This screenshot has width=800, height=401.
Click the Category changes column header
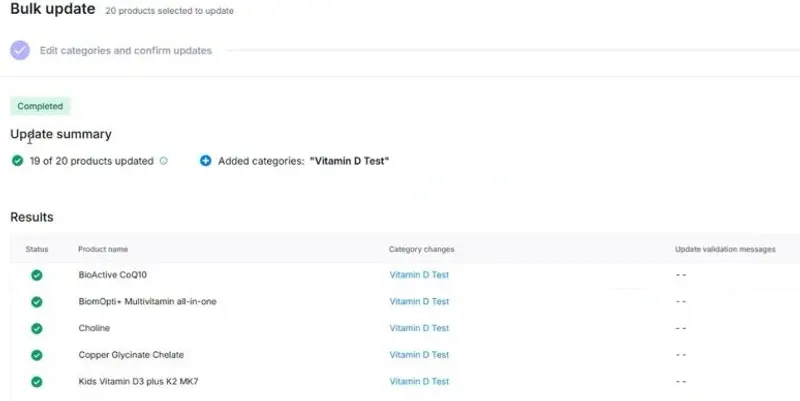click(421, 249)
